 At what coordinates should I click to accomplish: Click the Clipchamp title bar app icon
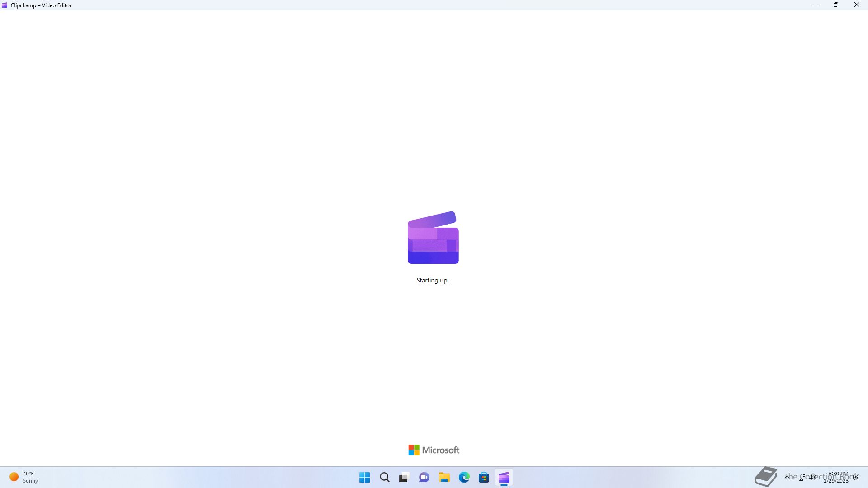pyautogui.click(x=5, y=5)
